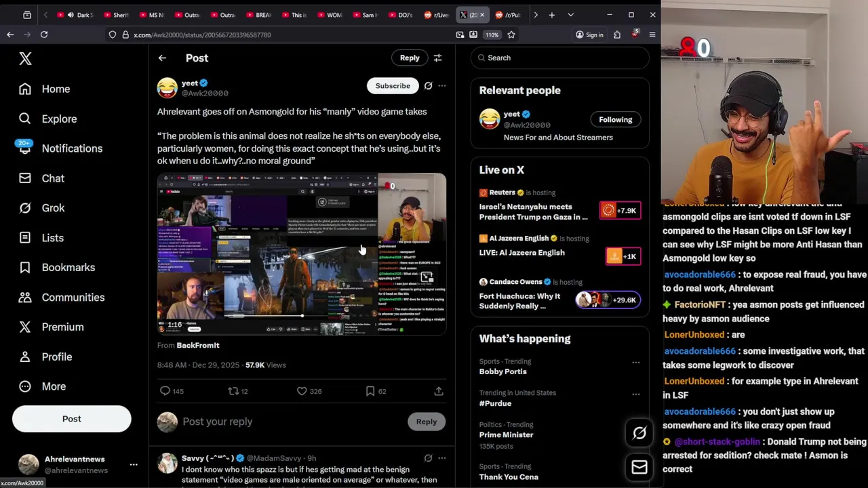
Task: Open more options for Bobby Portis trend
Action: (636, 363)
